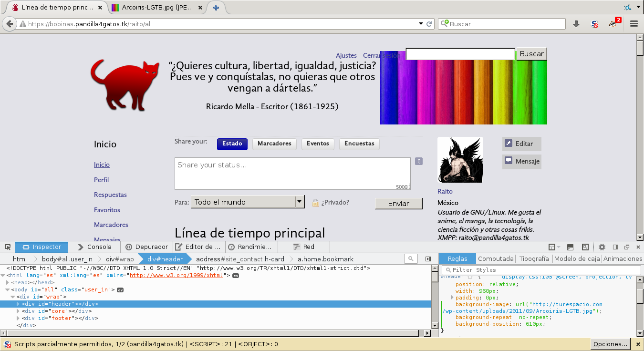This screenshot has height=351, width=644.
Task: Expand the head element node
Action: 8,282
